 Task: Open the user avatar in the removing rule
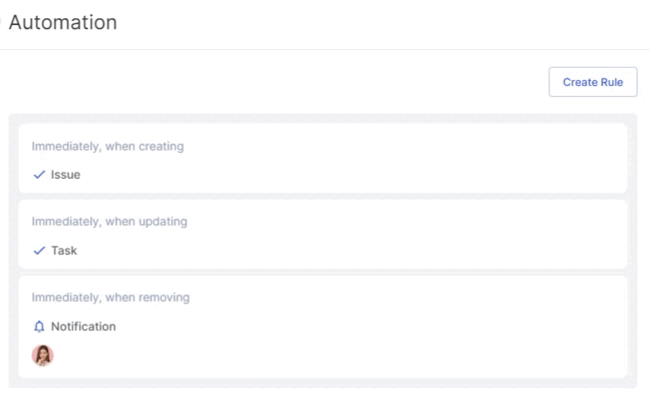coord(43,355)
